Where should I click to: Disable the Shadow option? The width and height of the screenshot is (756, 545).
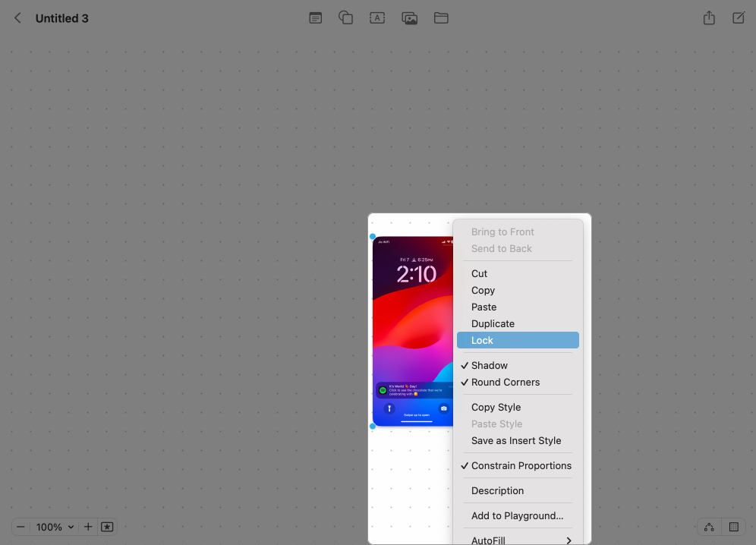tap(490, 366)
